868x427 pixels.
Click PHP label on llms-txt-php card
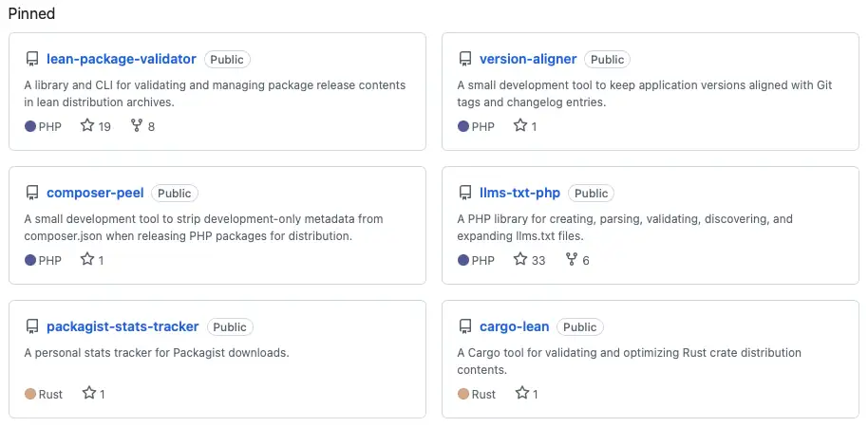click(482, 260)
